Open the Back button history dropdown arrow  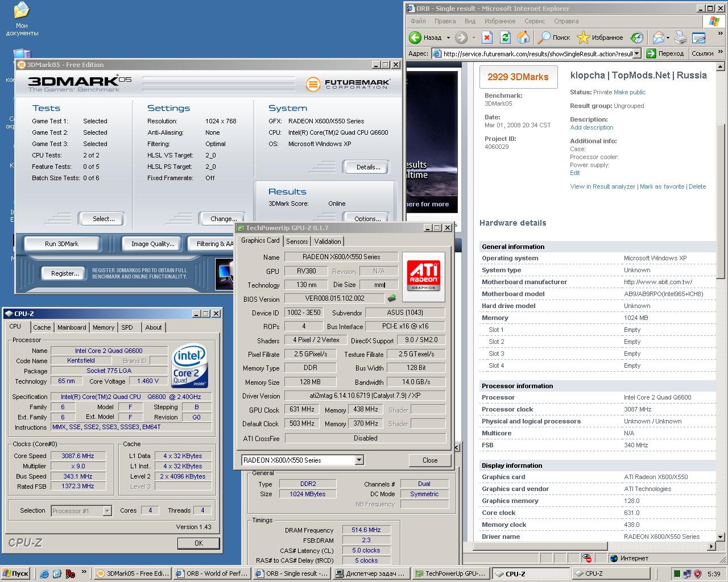tap(448, 38)
